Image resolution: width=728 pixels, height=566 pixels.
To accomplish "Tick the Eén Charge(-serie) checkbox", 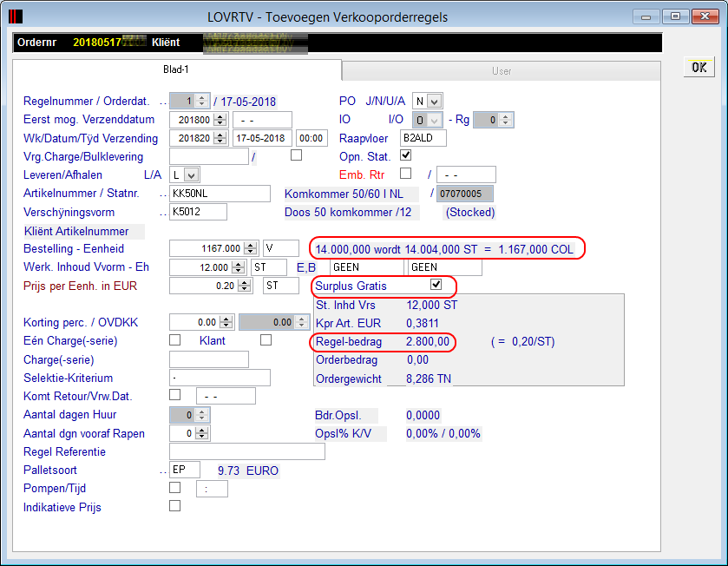I will pos(175,340).
